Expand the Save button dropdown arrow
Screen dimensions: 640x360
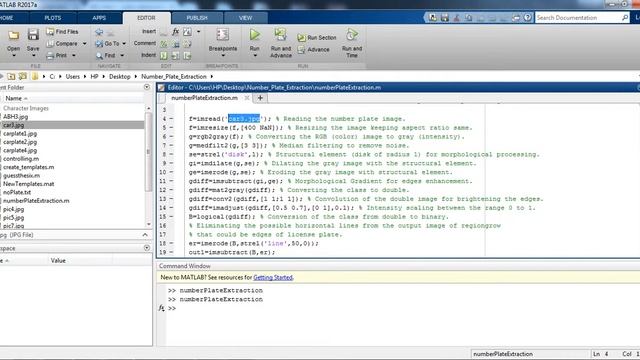(33, 56)
